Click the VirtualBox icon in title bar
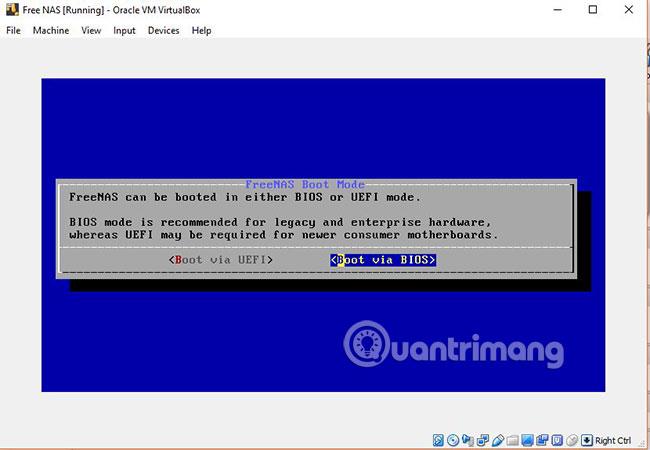This screenshot has width=650, height=450. coord(12,10)
